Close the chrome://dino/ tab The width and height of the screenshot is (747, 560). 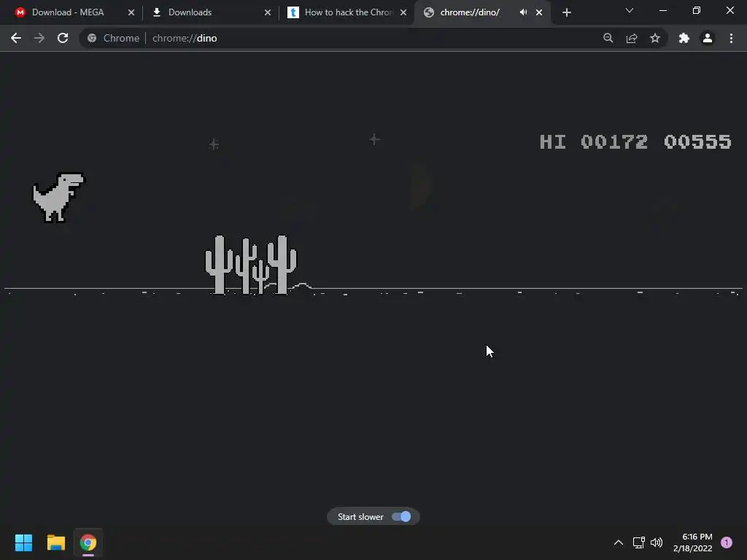point(539,12)
